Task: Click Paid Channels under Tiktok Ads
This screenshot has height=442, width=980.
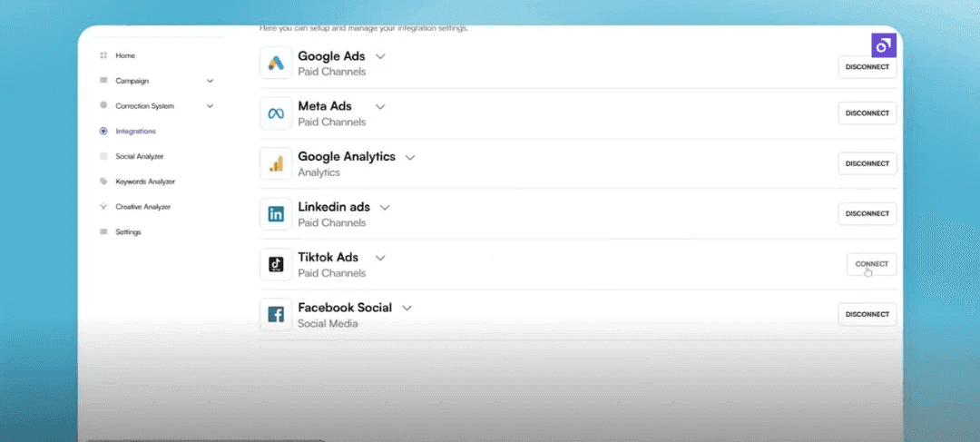Action: click(332, 273)
